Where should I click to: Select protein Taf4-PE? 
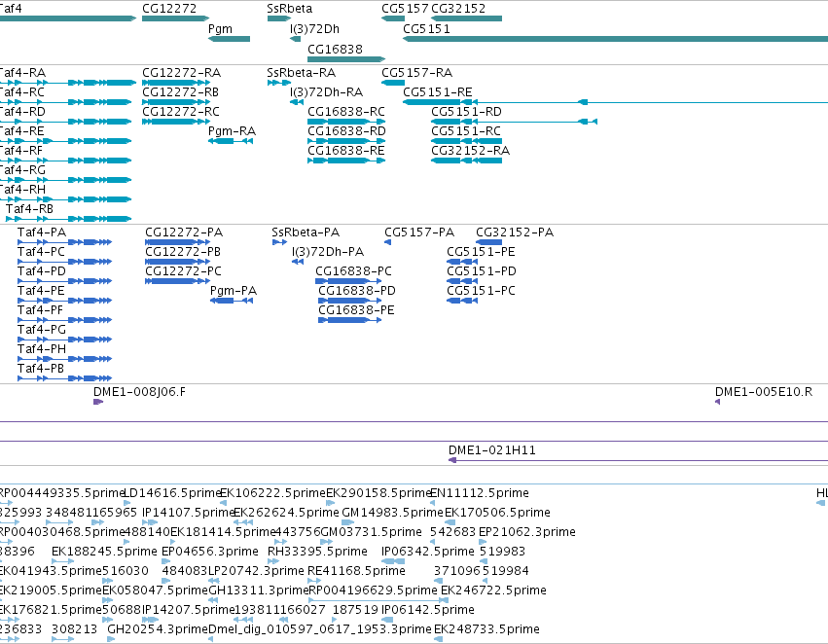click(64, 301)
